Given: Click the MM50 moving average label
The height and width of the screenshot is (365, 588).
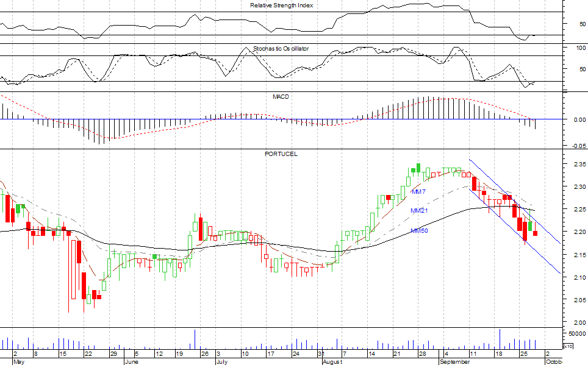Looking at the screenshot, I should pyautogui.click(x=419, y=230).
